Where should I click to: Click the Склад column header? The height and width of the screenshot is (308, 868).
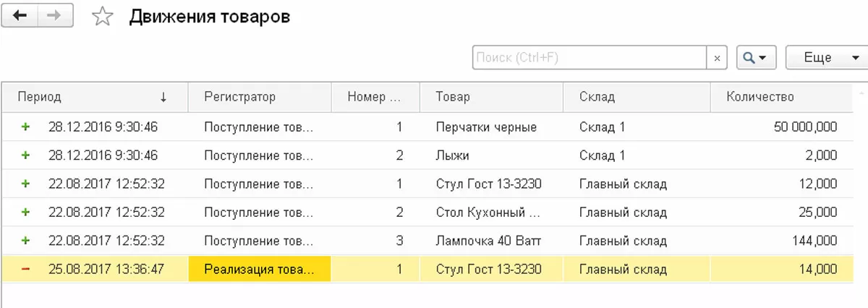coord(636,97)
